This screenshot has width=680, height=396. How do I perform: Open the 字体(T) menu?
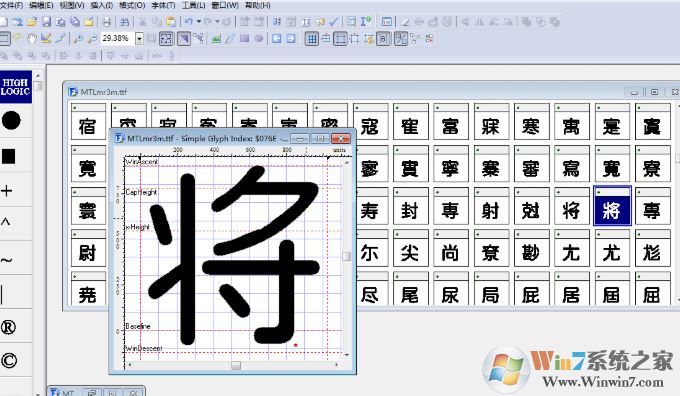pyautogui.click(x=163, y=6)
